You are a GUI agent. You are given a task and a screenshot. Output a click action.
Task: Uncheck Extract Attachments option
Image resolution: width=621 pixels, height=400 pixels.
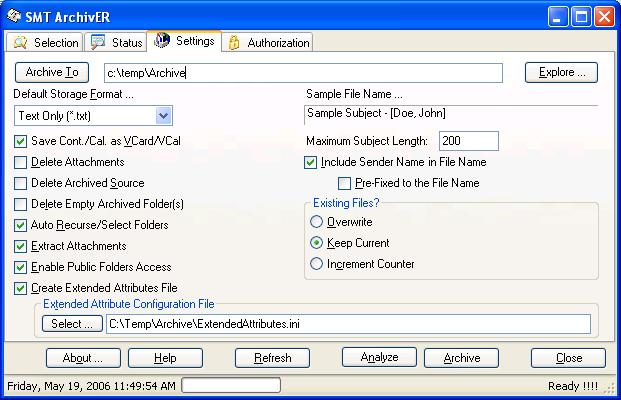tap(21, 246)
